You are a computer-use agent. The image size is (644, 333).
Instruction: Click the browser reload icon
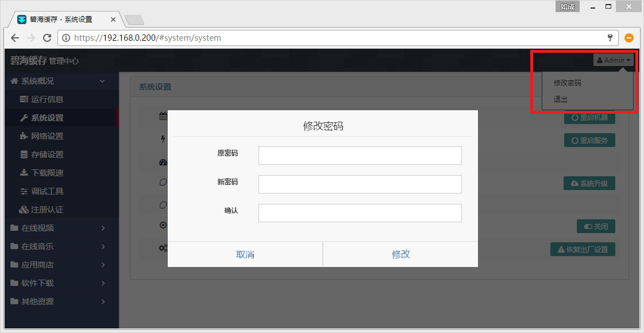tap(47, 38)
